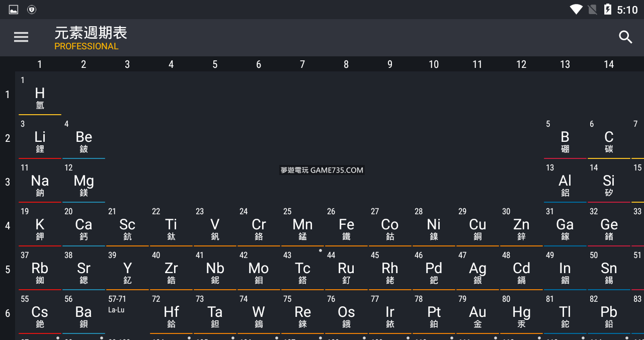Select period 6 row header

8,313
